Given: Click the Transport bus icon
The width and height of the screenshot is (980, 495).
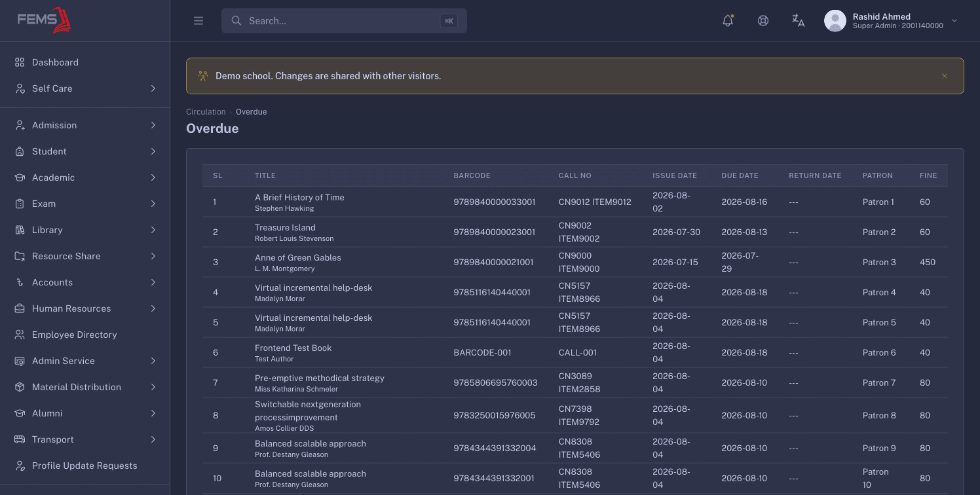Looking at the screenshot, I should (20, 439).
